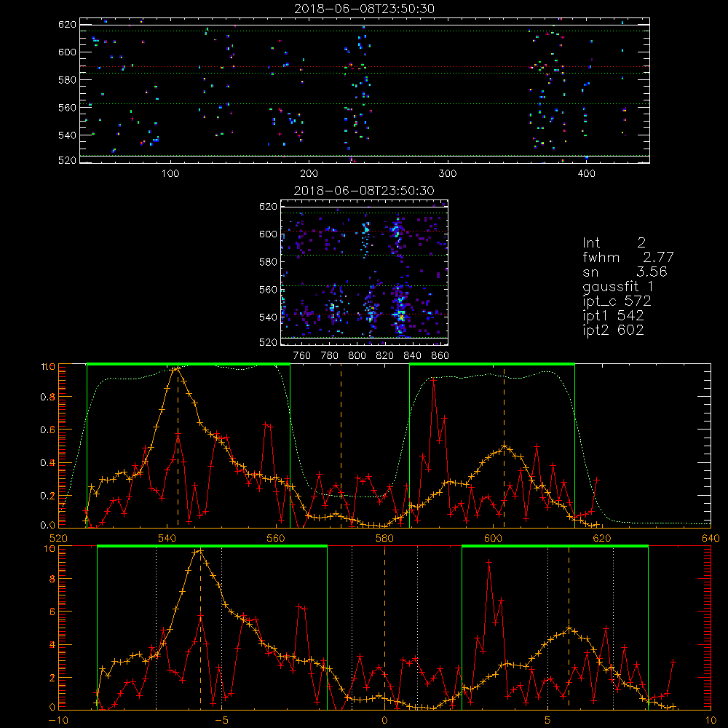The width and height of the screenshot is (728, 728).
Task: Click x-axis label 10 on bottom plot
Action: coord(711,721)
